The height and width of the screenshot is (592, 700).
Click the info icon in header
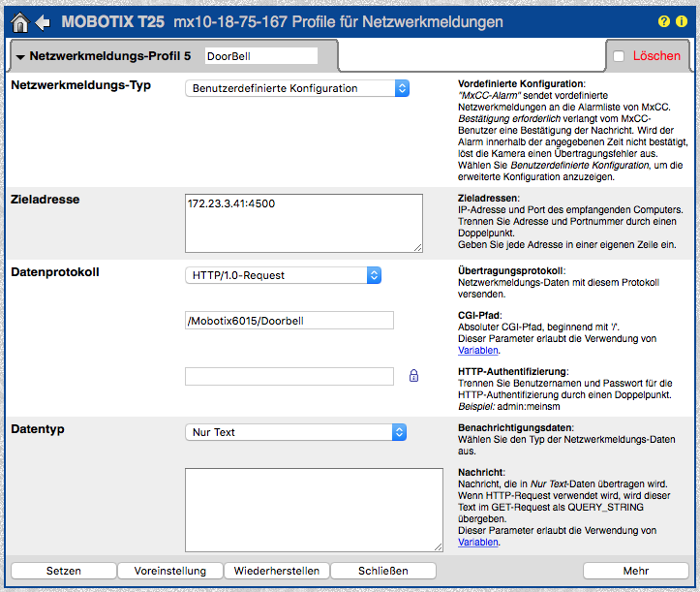click(682, 20)
